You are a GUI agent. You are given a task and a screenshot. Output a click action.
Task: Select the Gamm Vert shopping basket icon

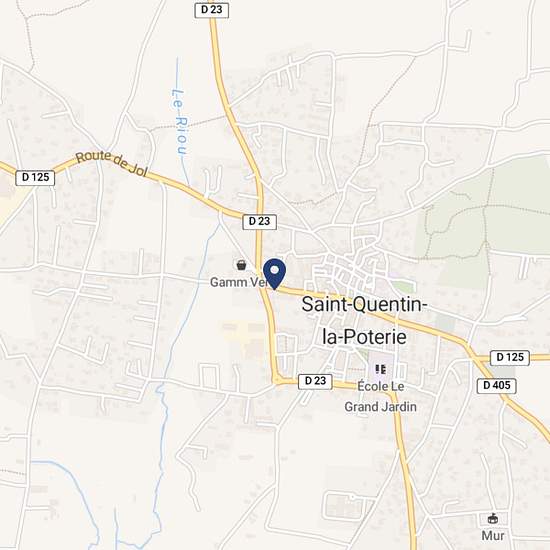click(241, 265)
